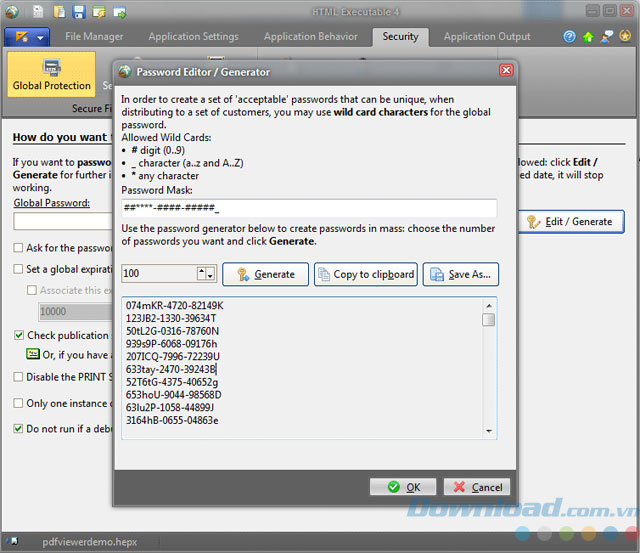The width and height of the screenshot is (640, 553).
Task: Click the small status bar icon at left
Action: tap(12, 541)
